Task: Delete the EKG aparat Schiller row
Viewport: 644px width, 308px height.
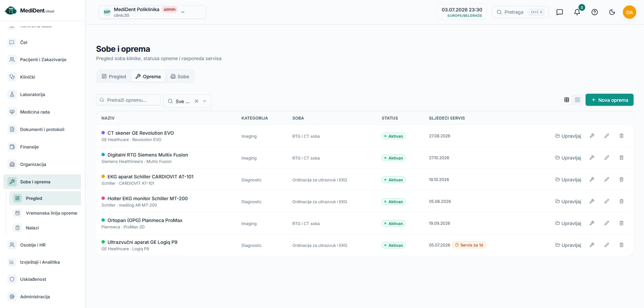Action: [621, 179]
